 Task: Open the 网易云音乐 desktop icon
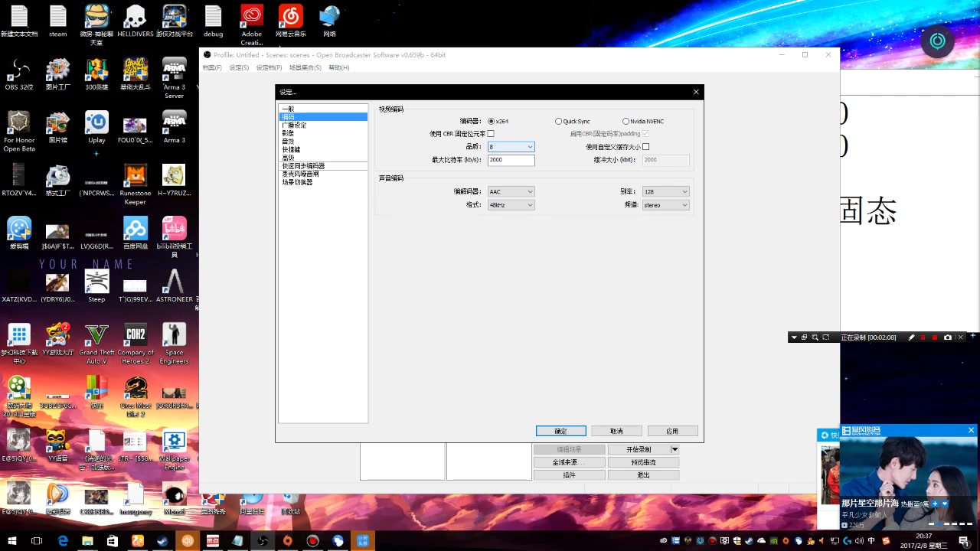pos(290,21)
